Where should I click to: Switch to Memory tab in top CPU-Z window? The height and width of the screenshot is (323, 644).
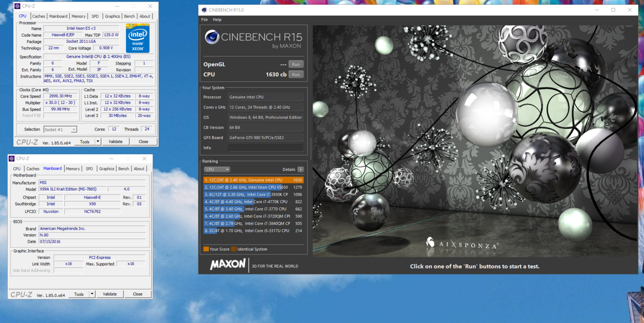point(78,16)
